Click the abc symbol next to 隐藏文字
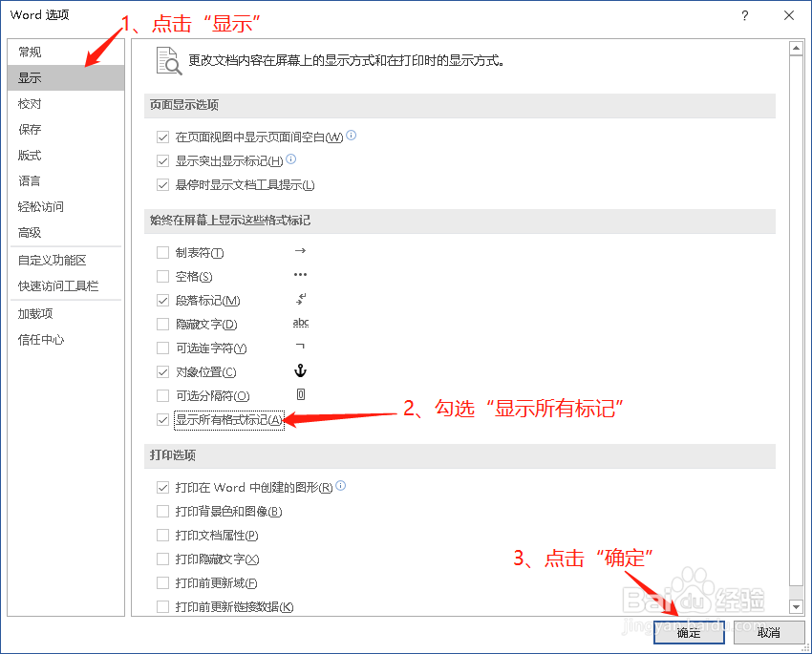This screenshot has height=654, width=812. 301,323
